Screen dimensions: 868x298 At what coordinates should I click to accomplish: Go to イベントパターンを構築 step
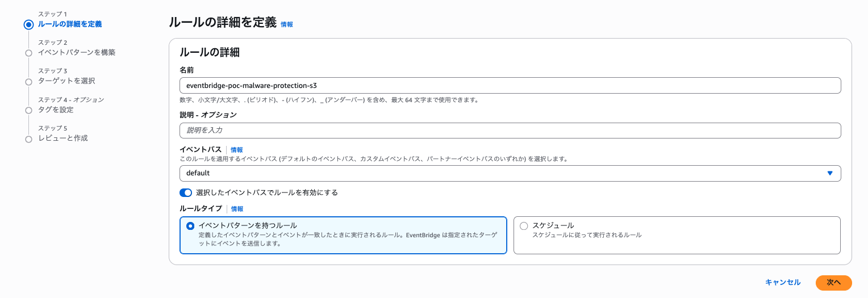[x=76, y=53]
